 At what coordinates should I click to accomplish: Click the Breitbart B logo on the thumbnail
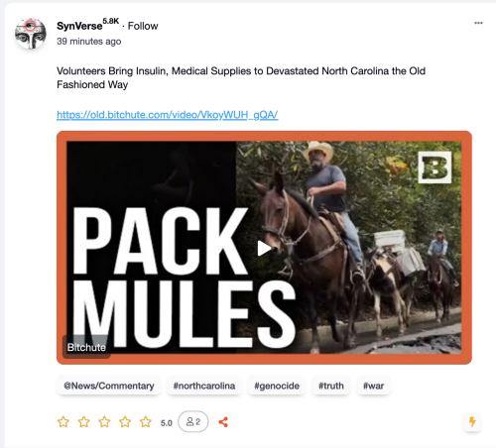434,168
